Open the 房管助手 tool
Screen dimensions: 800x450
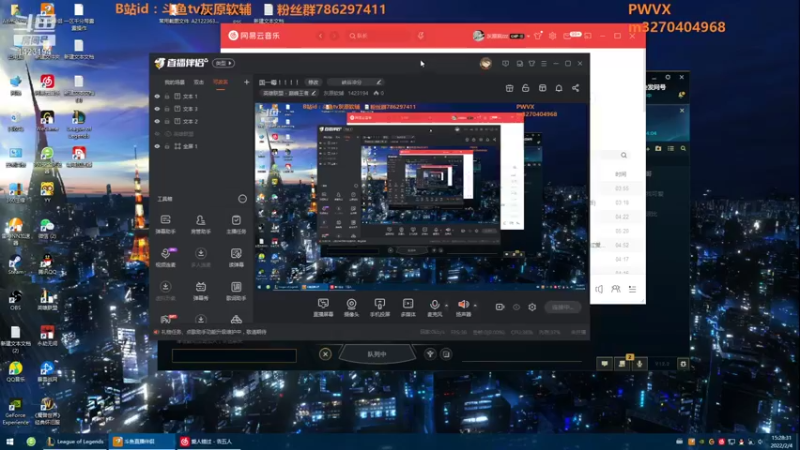201,224
